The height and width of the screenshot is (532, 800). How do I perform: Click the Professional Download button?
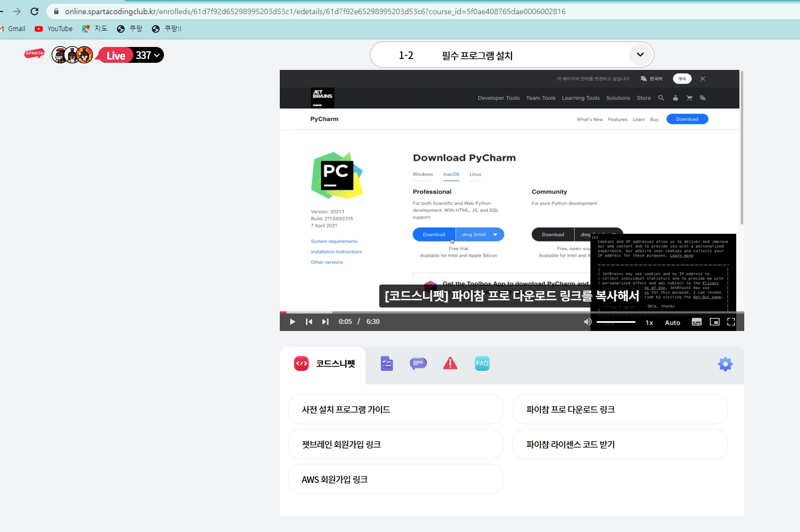[x=434, y=234]
